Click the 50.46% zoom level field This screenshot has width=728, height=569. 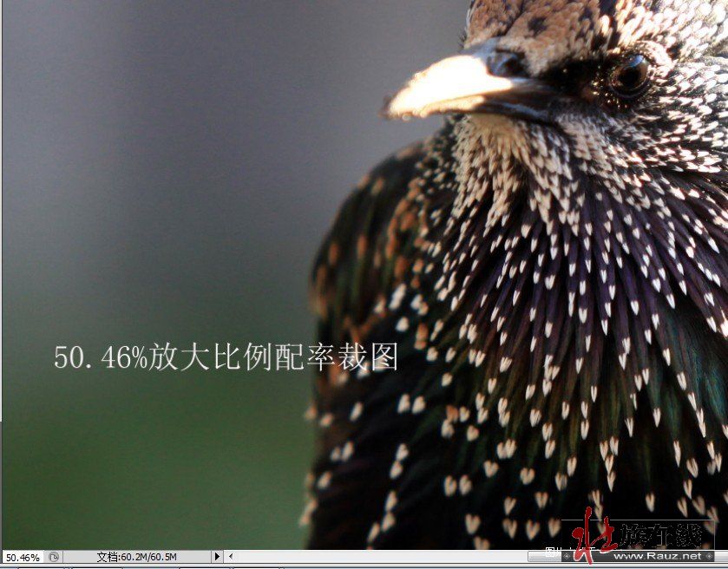pos(22,557)
